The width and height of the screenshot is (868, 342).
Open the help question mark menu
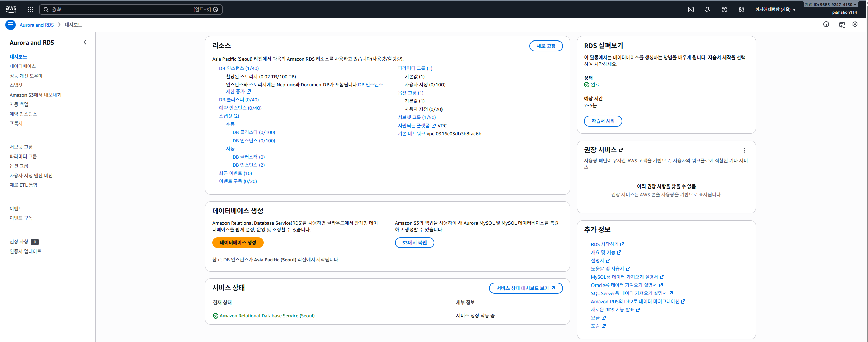[x=724, y=10]
